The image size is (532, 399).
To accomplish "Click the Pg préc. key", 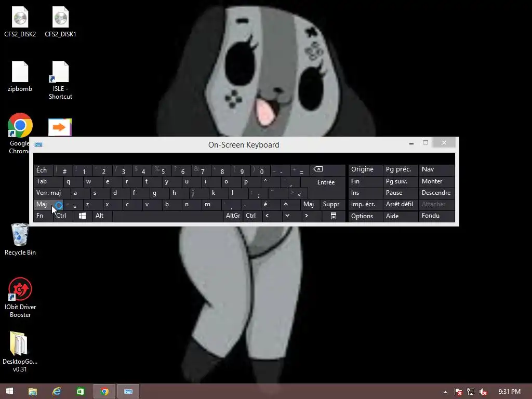I will coord(401,170).
